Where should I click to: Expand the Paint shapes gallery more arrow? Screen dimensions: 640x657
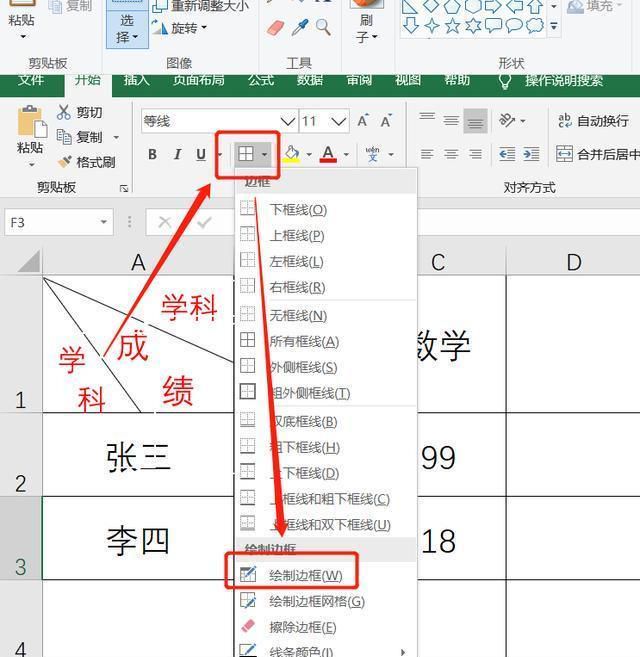[554, 26]
